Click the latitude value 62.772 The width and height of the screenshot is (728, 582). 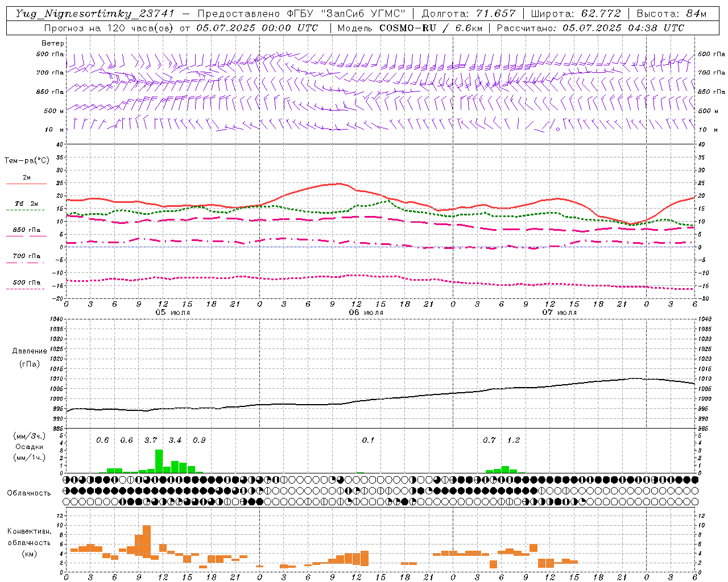[601, 14]
